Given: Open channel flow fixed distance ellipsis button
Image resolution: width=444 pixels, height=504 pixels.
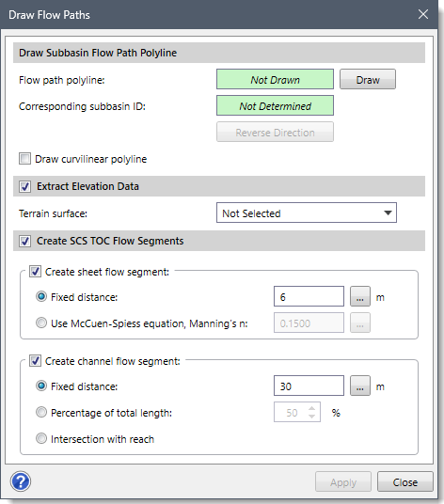Looking at the screenshot, I should point(360,386).
